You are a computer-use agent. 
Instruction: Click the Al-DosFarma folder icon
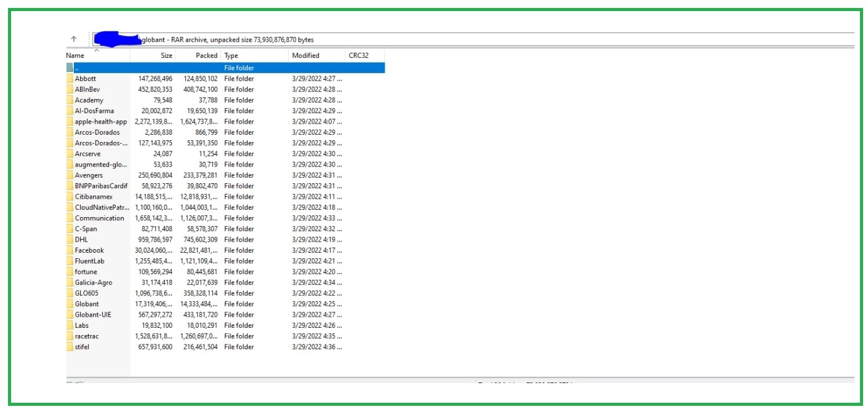click(x=70, y=111)
